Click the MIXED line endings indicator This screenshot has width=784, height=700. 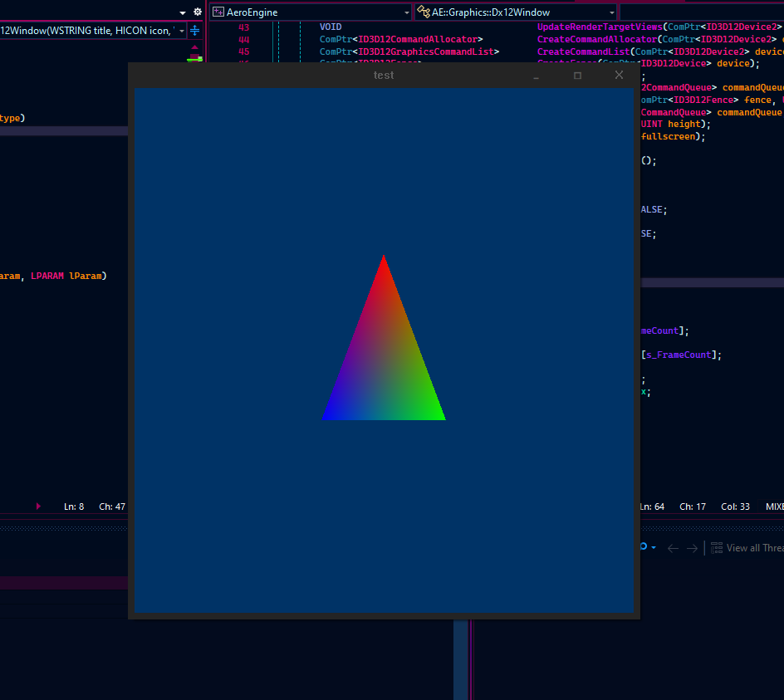point(774,507)
